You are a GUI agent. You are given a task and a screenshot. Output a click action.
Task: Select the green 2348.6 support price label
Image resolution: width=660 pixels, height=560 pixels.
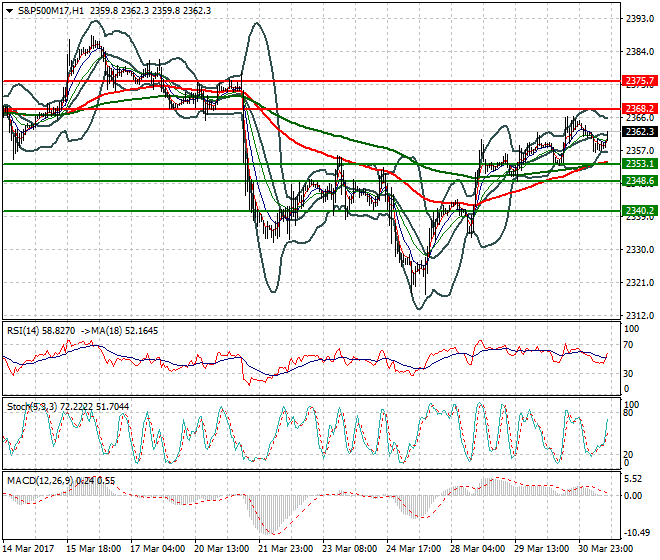pyautogui.click(x=639, y=181)
